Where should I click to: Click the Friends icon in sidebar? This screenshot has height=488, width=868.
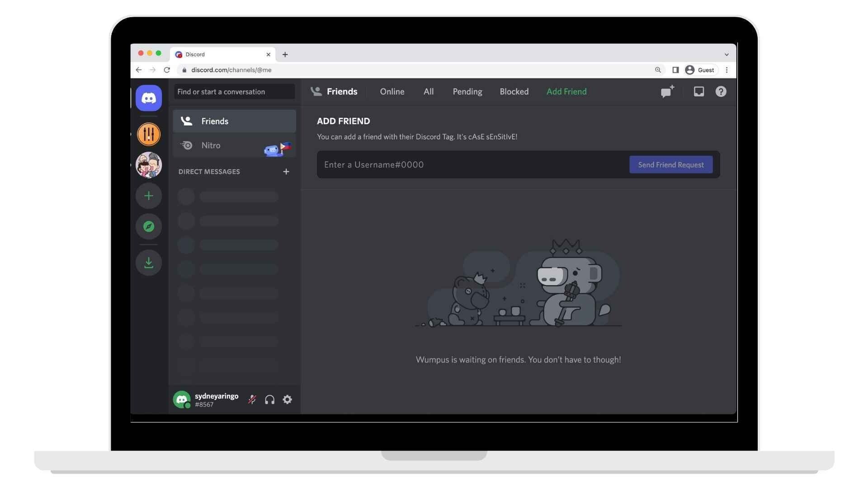[185, 121]
